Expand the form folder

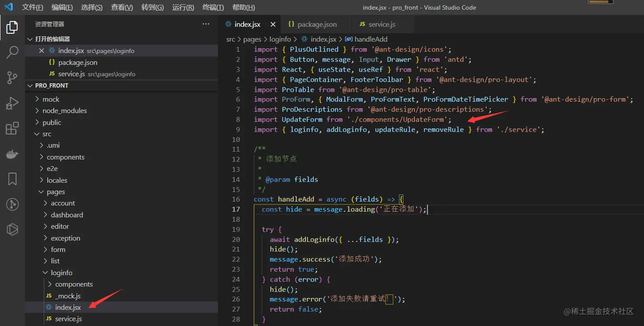pos(58,249)
